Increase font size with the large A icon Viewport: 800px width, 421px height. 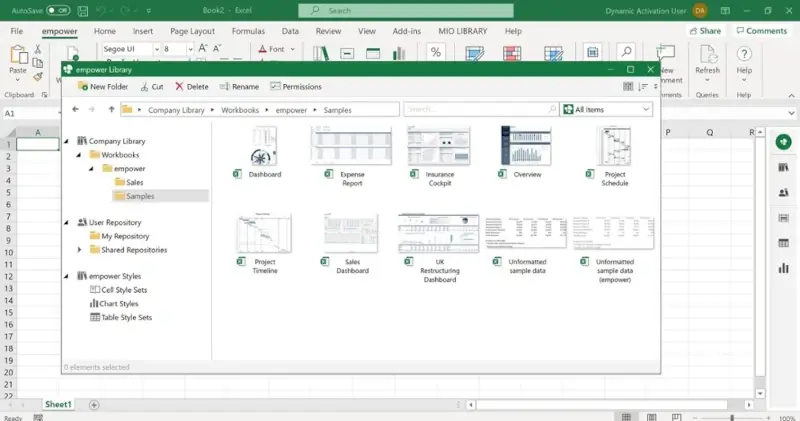(x=203, y=48)
